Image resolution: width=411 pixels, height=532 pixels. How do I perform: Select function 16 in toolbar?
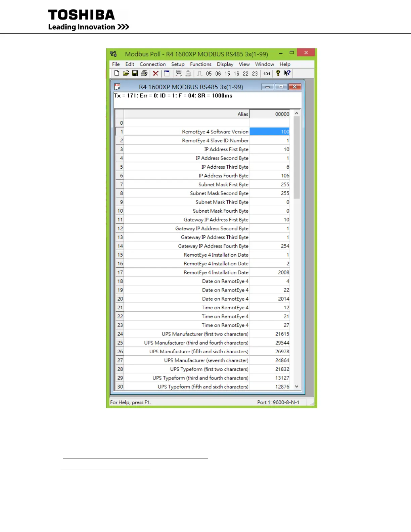(236, 74)
